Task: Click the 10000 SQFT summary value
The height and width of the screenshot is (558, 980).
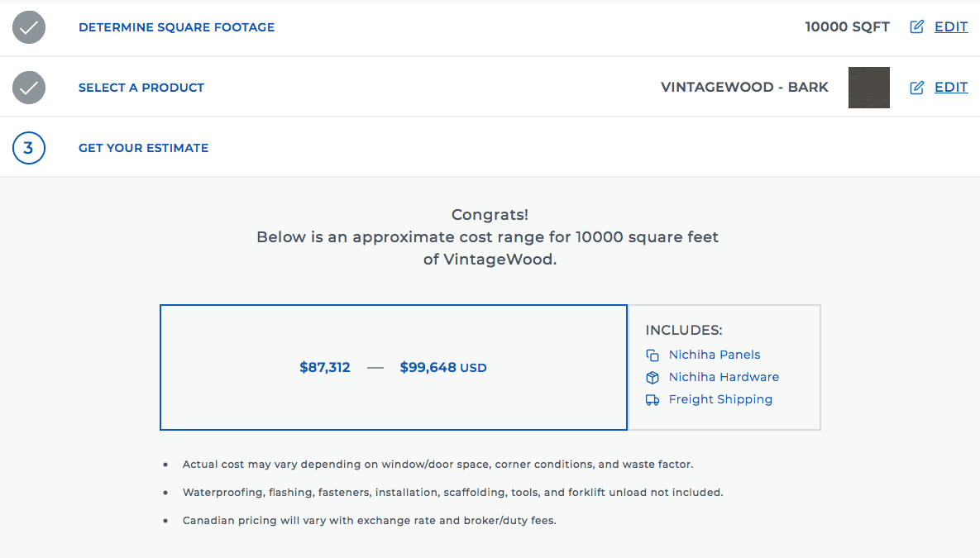Action: point(847,27)
